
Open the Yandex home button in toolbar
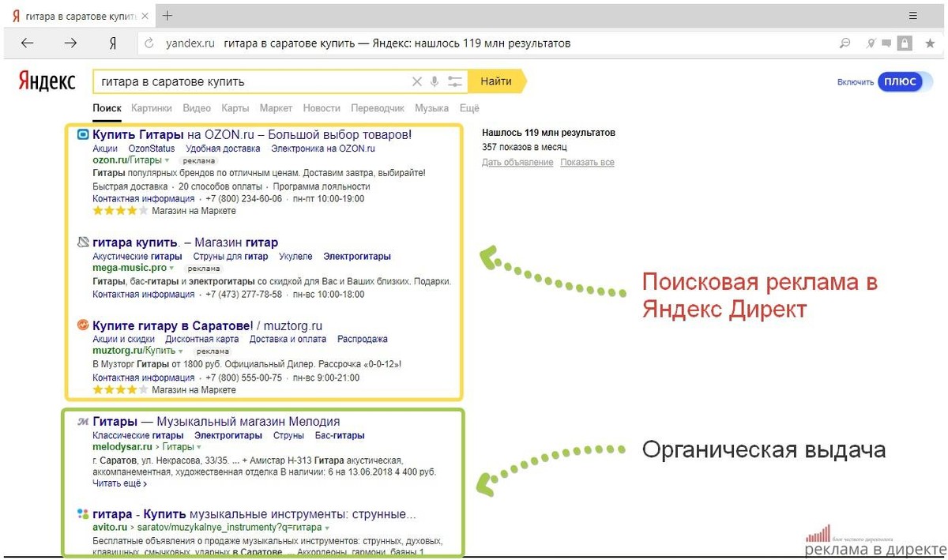coord(113,43)
